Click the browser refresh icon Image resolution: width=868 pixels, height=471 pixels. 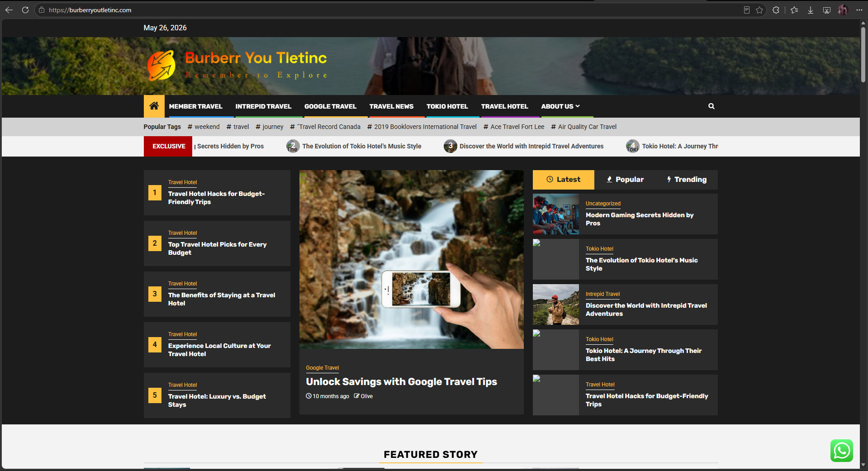pyautogui.click(x=25, y=10)
